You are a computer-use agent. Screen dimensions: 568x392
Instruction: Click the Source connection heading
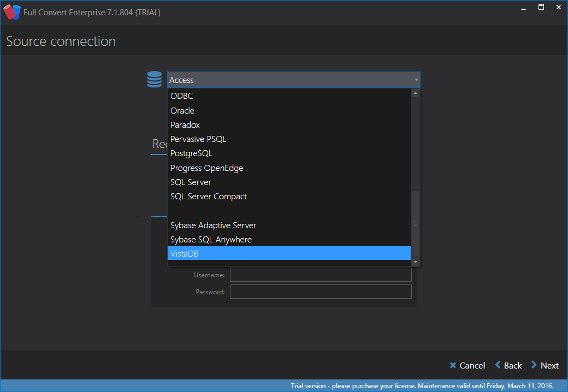tap(61, 41)
